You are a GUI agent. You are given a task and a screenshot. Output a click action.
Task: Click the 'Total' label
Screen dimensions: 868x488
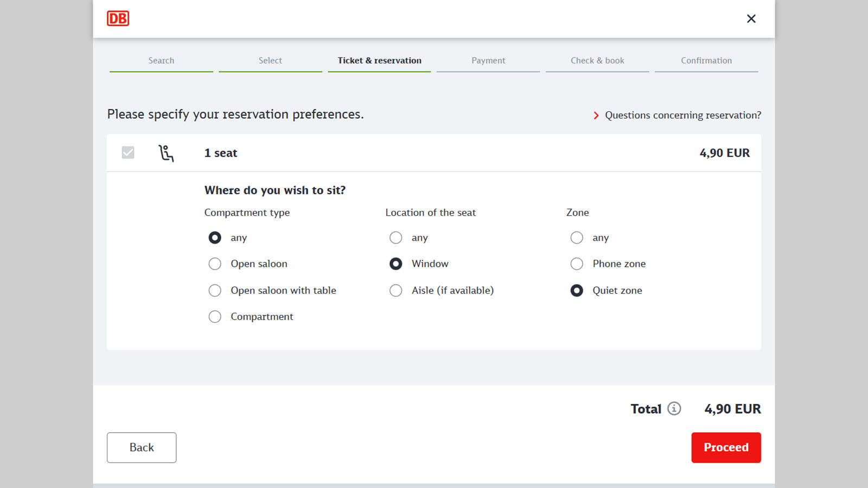coord(646,409)
